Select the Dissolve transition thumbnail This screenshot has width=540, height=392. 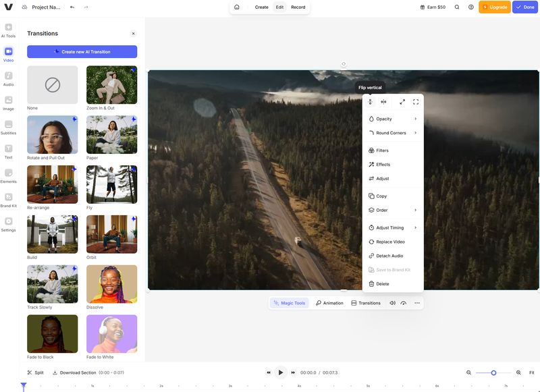point(111,283)
